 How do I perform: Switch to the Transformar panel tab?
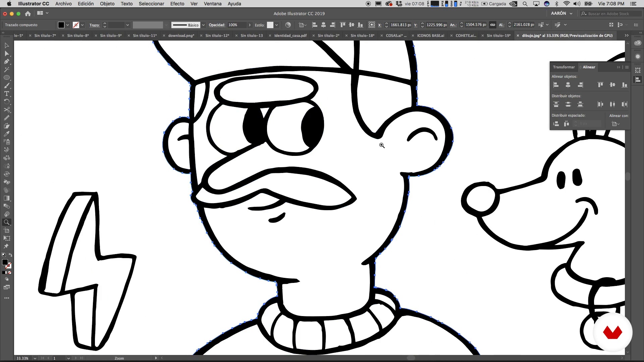[564, 67]
